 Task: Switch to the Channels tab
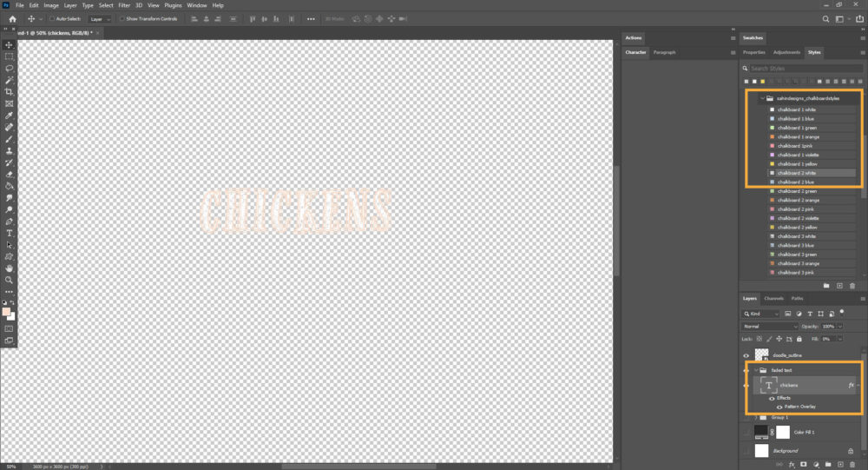pos(773,298)
